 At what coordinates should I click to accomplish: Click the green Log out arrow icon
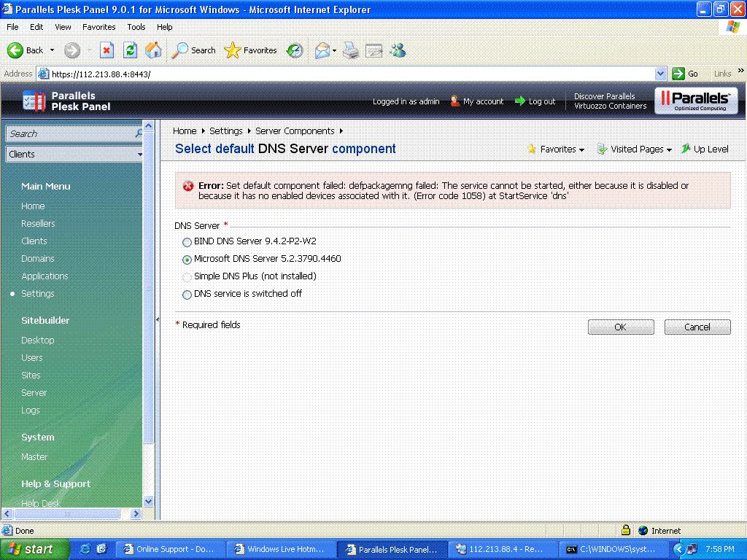(x=519, y=101)
